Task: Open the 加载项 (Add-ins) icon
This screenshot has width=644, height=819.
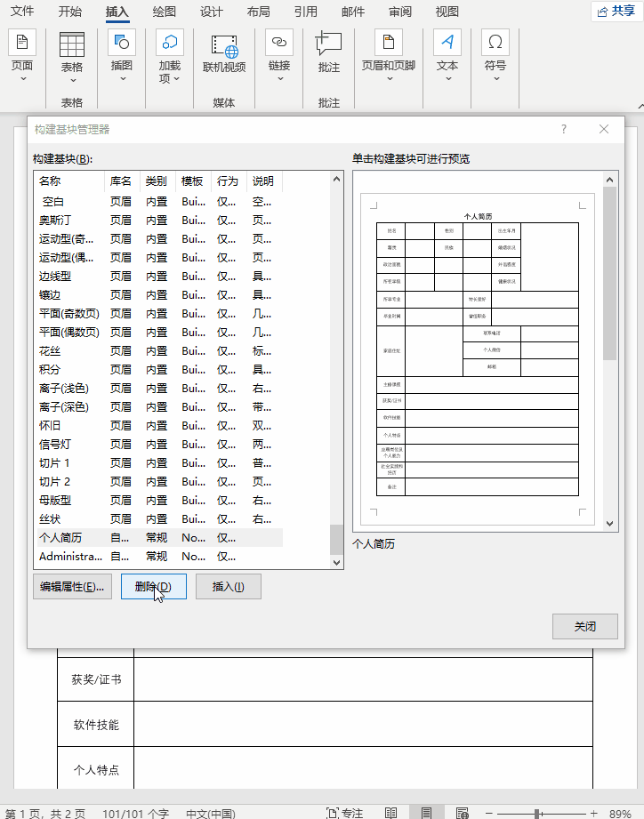Action: pos(170,43)
